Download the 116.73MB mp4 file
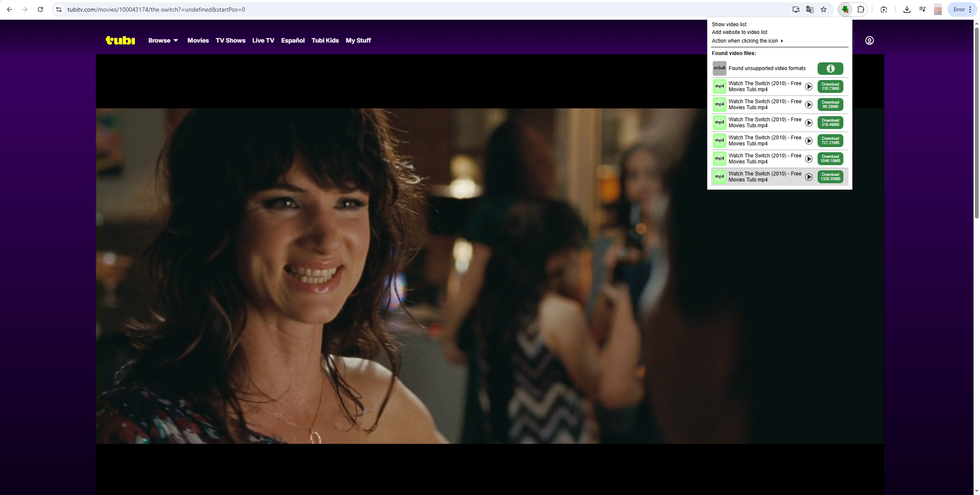The image size is (980, 495). coord(830,86)
